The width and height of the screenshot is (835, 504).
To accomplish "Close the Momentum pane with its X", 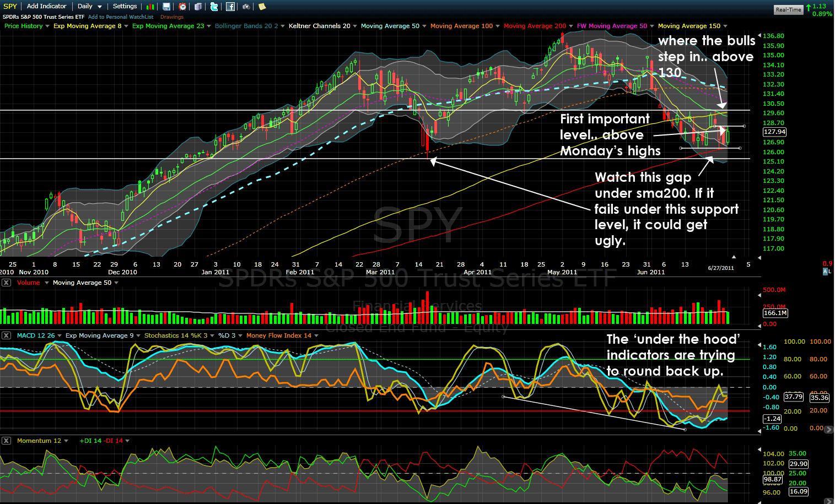I will pyautogui.click(x=6, y=441).
